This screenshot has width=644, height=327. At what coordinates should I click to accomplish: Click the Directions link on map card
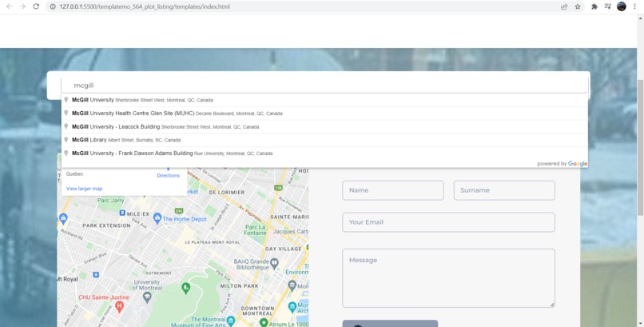(x=168, y=175)
